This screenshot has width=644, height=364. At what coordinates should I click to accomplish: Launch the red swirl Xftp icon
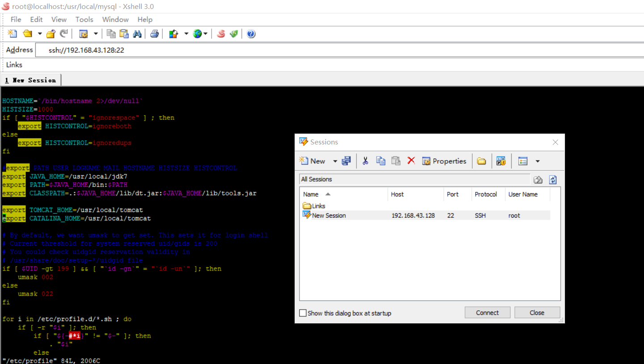220,34
